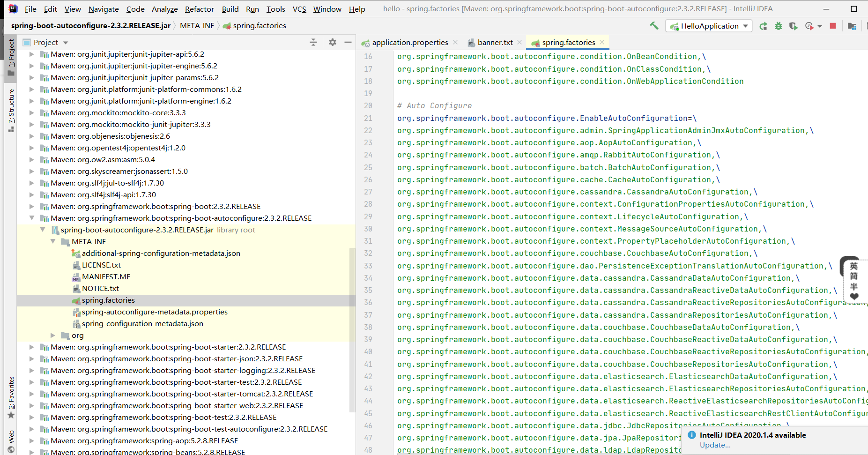Open the Refactor menu

click(x=199, y=9)
